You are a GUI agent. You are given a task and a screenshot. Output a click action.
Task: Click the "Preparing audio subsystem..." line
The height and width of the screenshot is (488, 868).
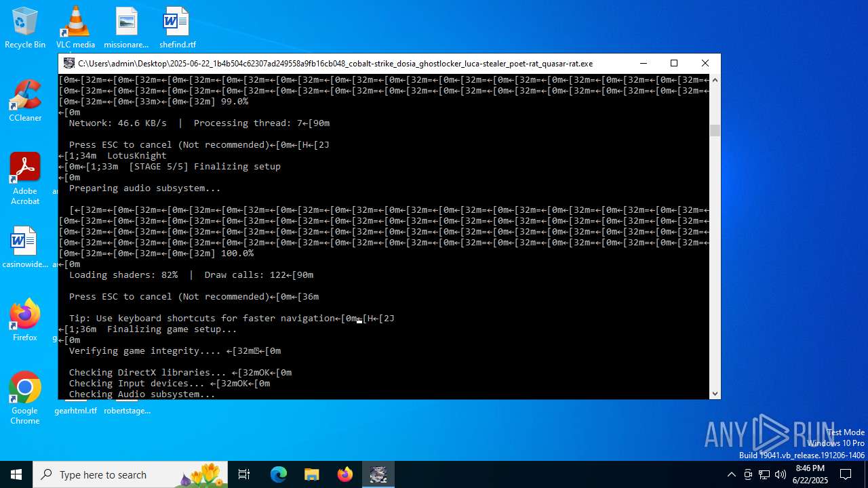click(145, 188)
